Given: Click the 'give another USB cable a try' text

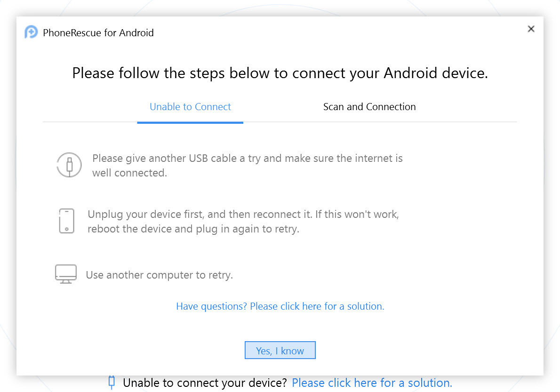Looking at the screenshot, I should pyautogui.click(x=247, y=159).
